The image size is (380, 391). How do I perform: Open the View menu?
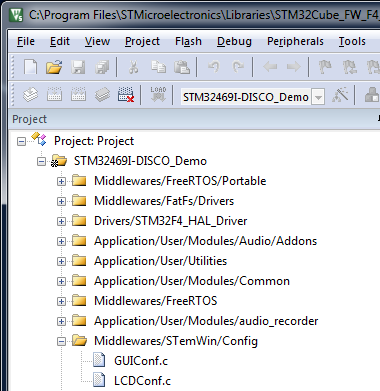tap(97, 41)
